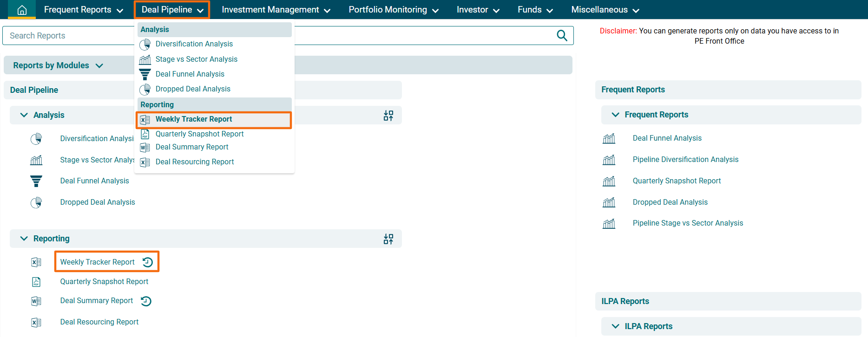Collapse the Analysis section chevron

tap(24, 115)
